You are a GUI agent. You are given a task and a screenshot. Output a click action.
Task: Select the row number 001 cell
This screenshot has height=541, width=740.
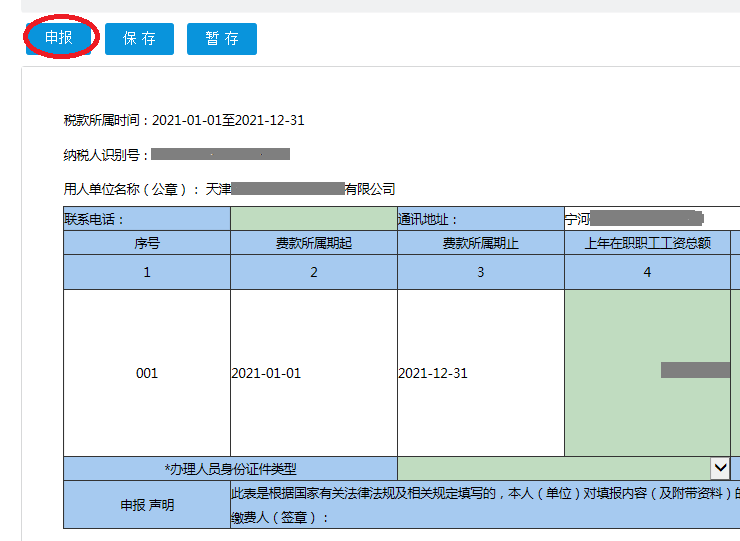tap(147, 373)
